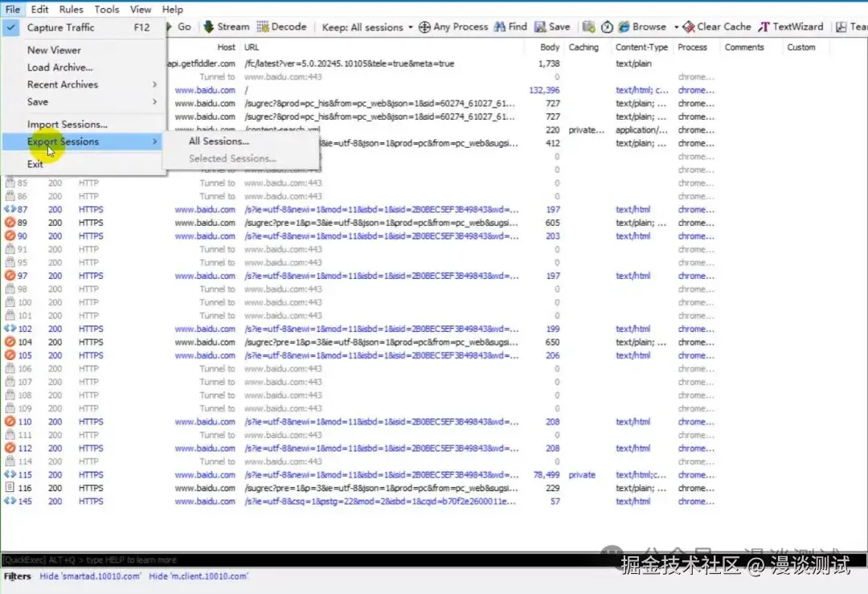This screenshot has width=868, height=594.
Task: Click the 'private' caching cell in row 115
Action: 582,475
